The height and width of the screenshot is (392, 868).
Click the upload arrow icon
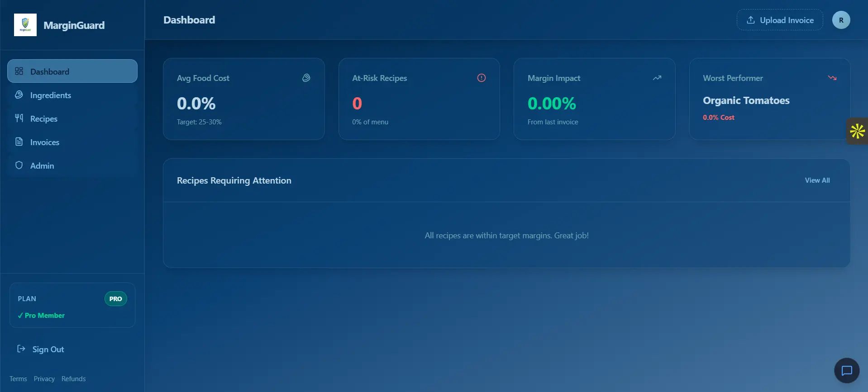751,20
